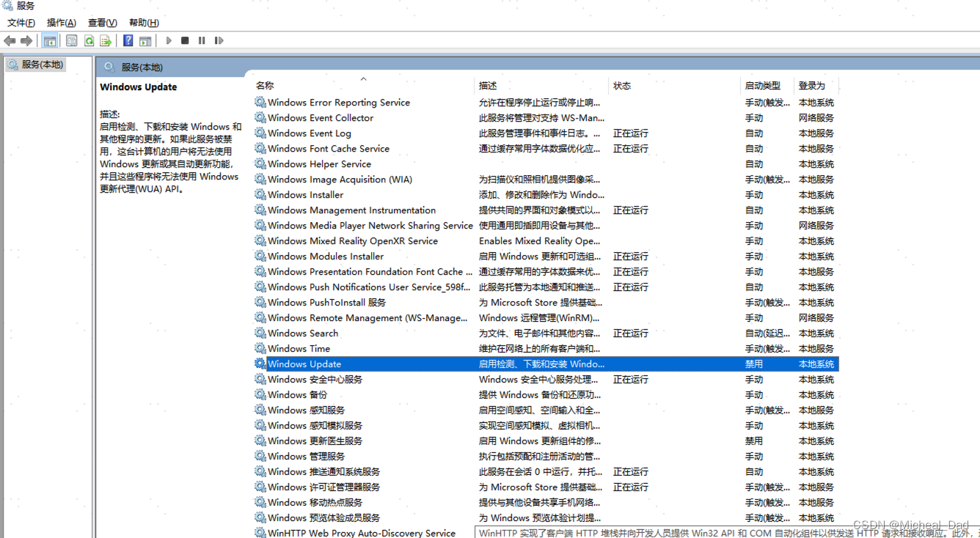The height and width of the screenshot is (538, 980).
Task: Click gear icon of Windows Error Reporting Service
Action: 260,103
